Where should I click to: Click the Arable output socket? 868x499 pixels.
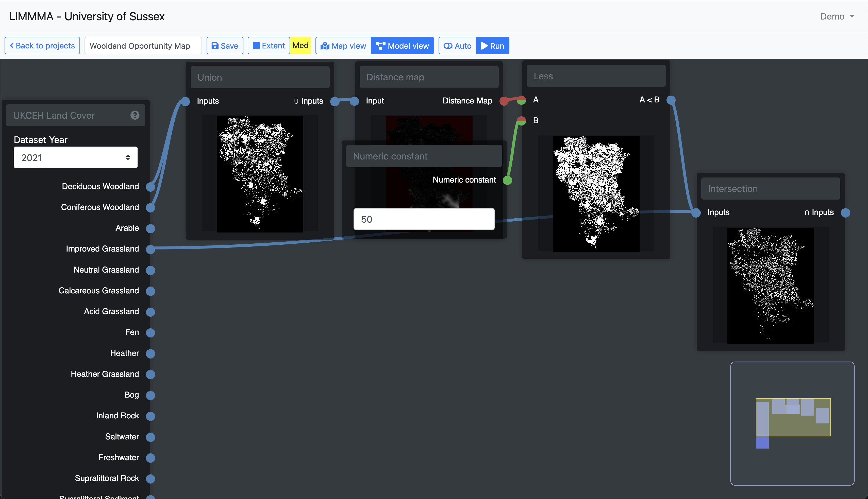coord(151,229)
